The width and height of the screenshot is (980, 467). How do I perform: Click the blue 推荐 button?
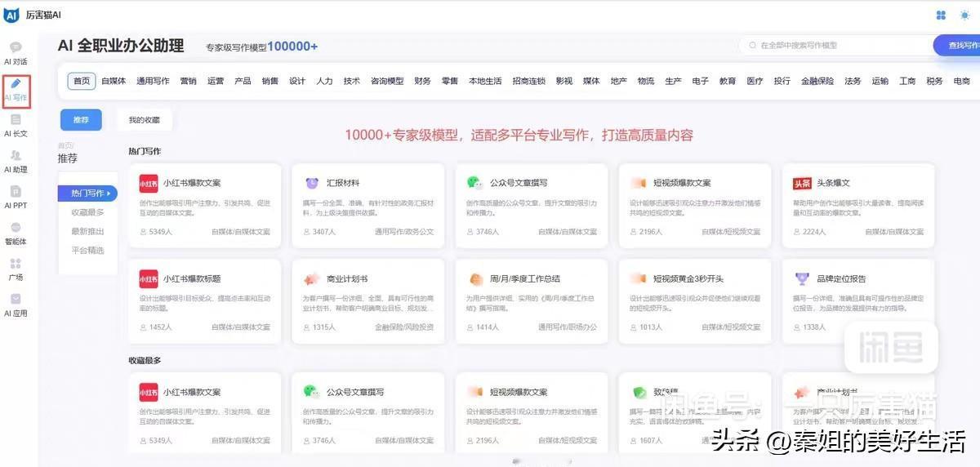81,119
